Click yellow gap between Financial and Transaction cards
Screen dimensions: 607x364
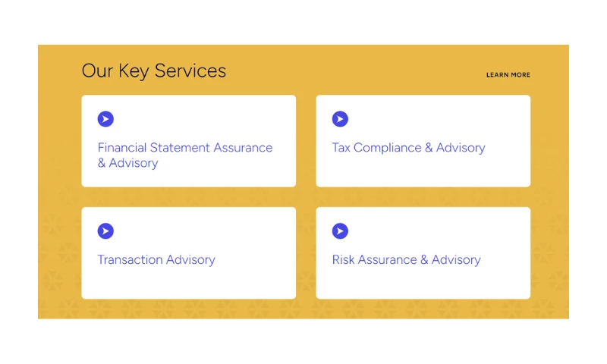click(x=188, y=197)
